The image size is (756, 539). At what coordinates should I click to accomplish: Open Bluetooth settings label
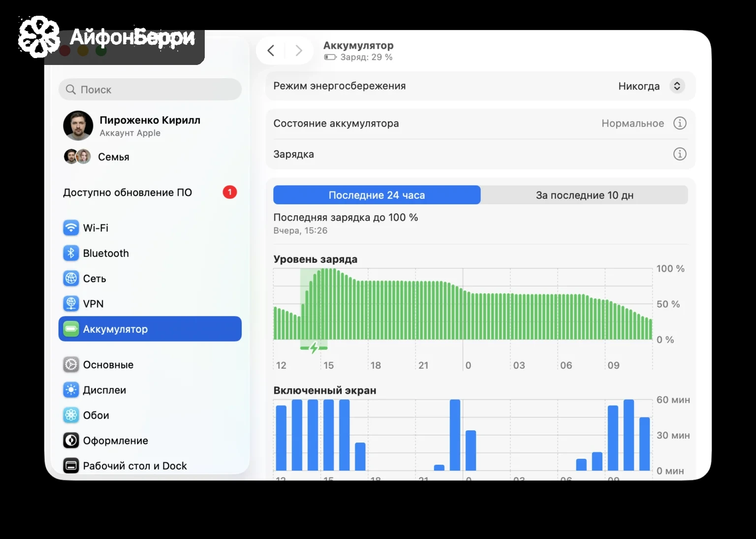pyautogui.click(x=106, y=253)
